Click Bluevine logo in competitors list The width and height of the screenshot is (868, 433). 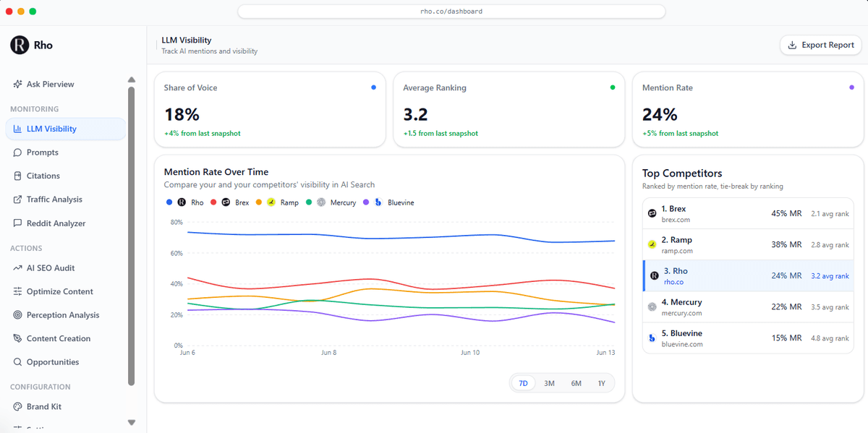(652, 338)
